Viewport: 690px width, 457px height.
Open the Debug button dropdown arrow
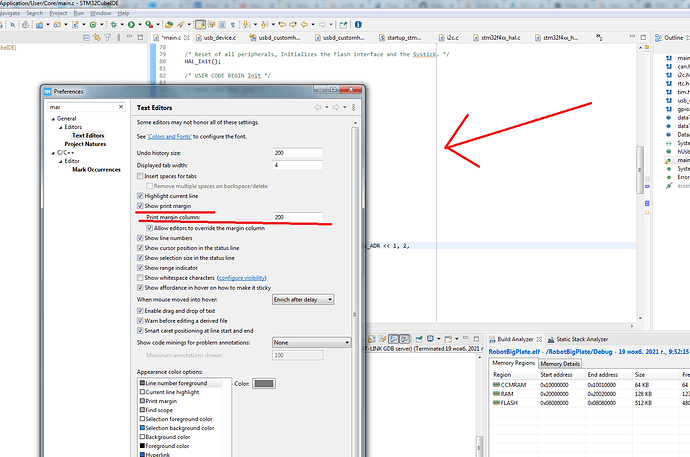(x=122, y=25)
